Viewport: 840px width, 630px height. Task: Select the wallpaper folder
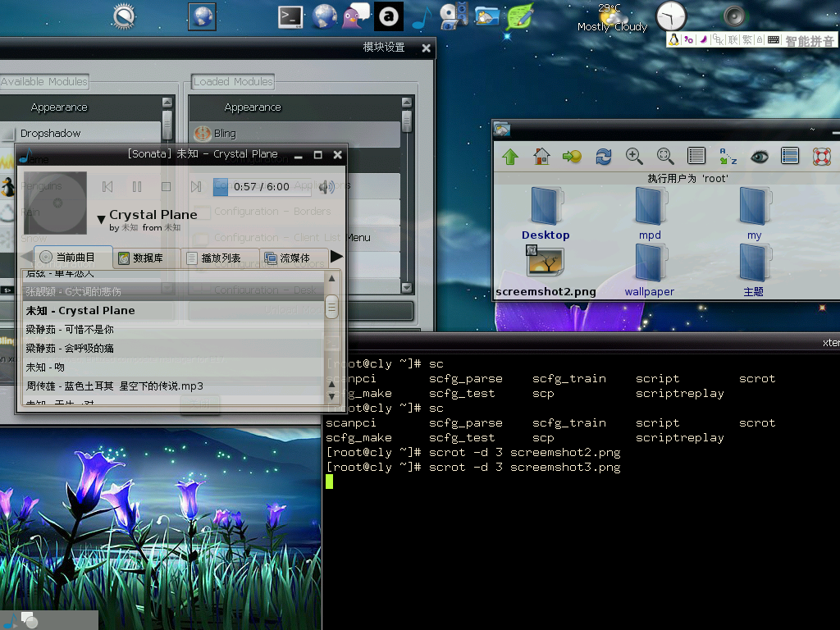pyautogui.click(x=650, y=271)
